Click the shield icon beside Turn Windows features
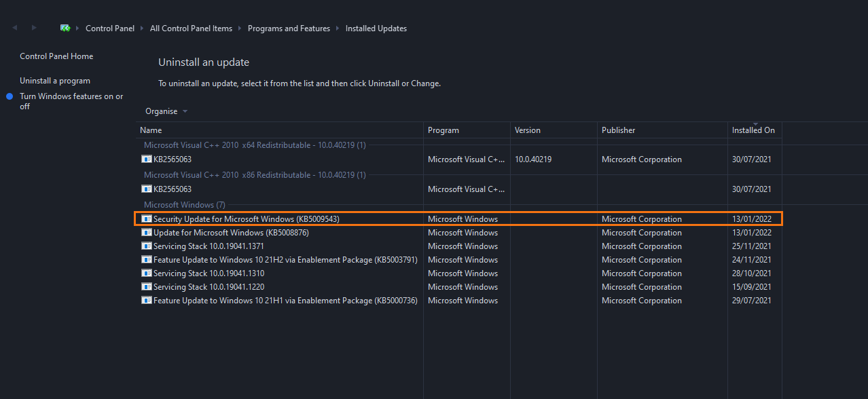This screenshot has height=399, width=868. [10, 96]
